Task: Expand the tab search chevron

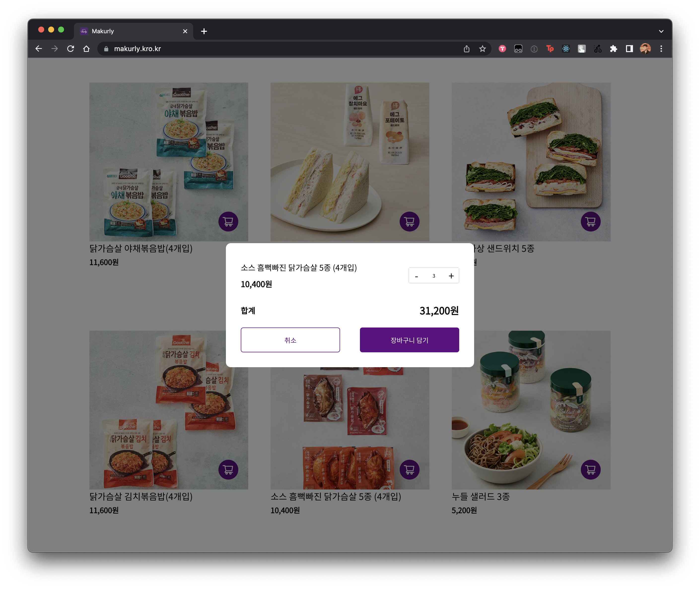Action: click(x=661, y=31)
